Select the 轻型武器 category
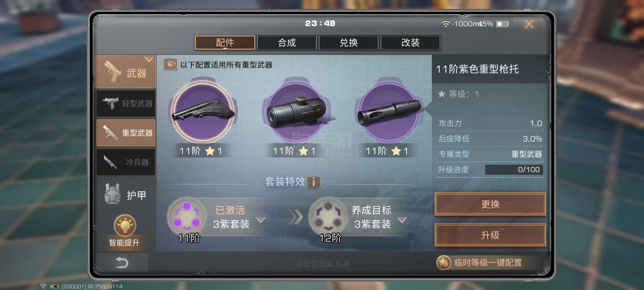Screen dimensions: 644x290 126,103
